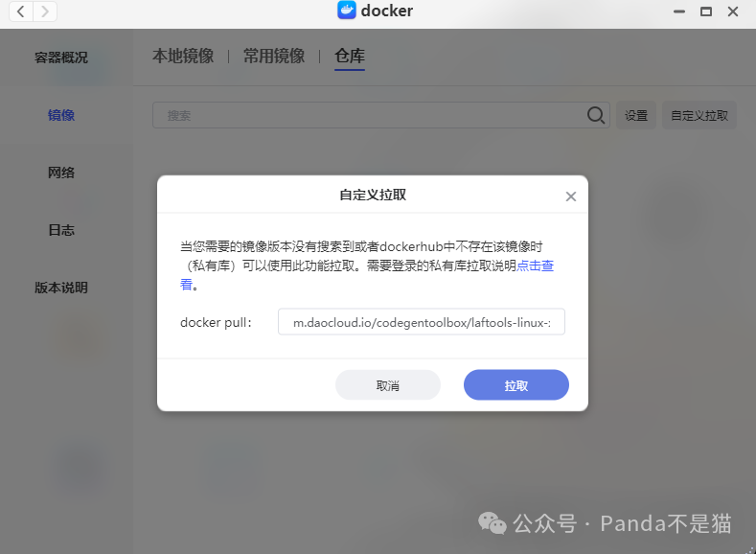Click the 拉取 button
This screenshot has width=756, height=554.
tap(515, 384)
